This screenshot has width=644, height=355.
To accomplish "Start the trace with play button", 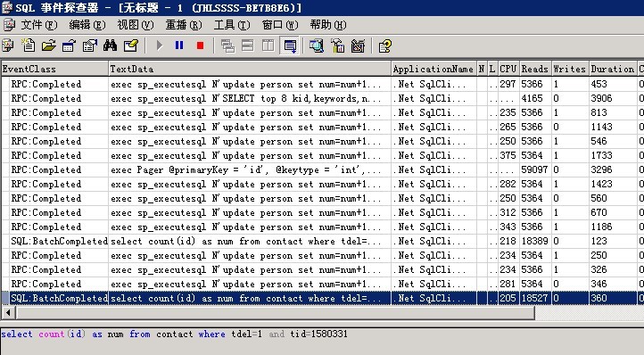I will click(160, 45).
